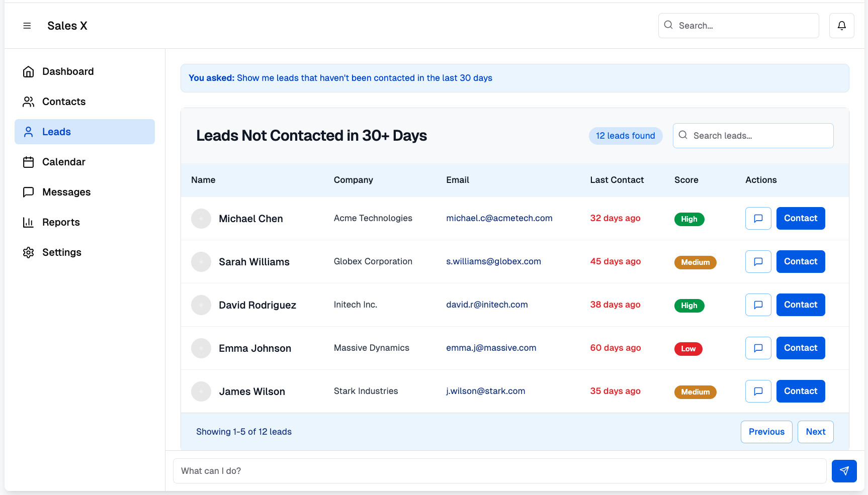Open email emma.j@massive.com
868x495 pixels.
[491, 348]
